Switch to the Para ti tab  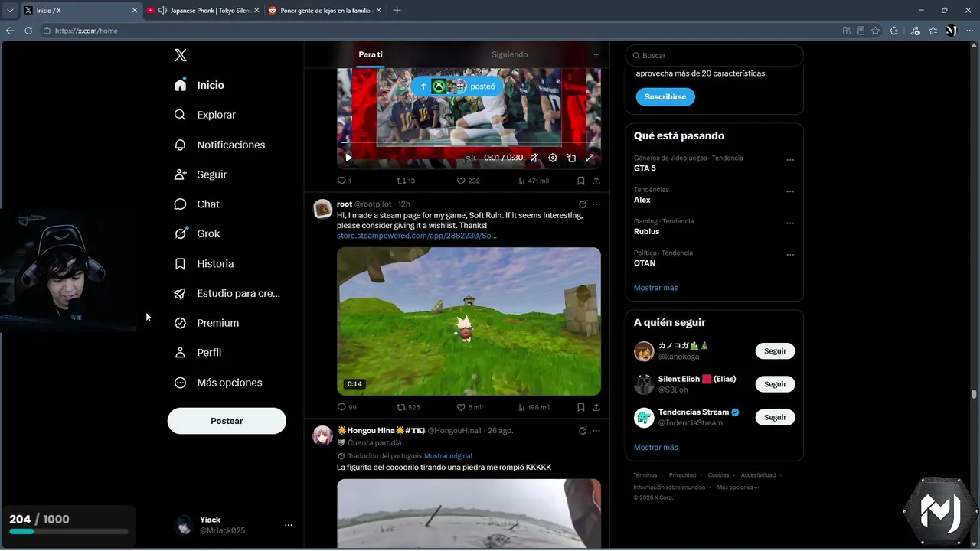coord(371,55)
